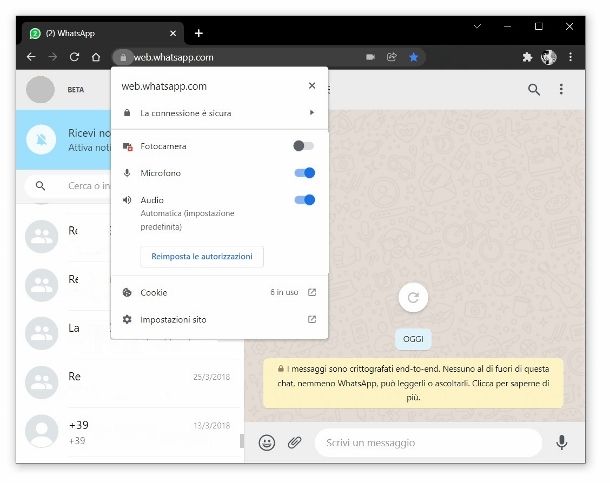Click the camera indicator in address bar
The image size is (610, 483).
tap(370, 57)
